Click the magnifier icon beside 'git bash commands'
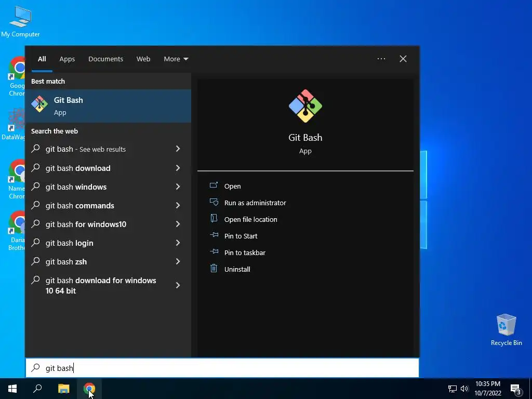532x399 pixels. pos(36,205)
